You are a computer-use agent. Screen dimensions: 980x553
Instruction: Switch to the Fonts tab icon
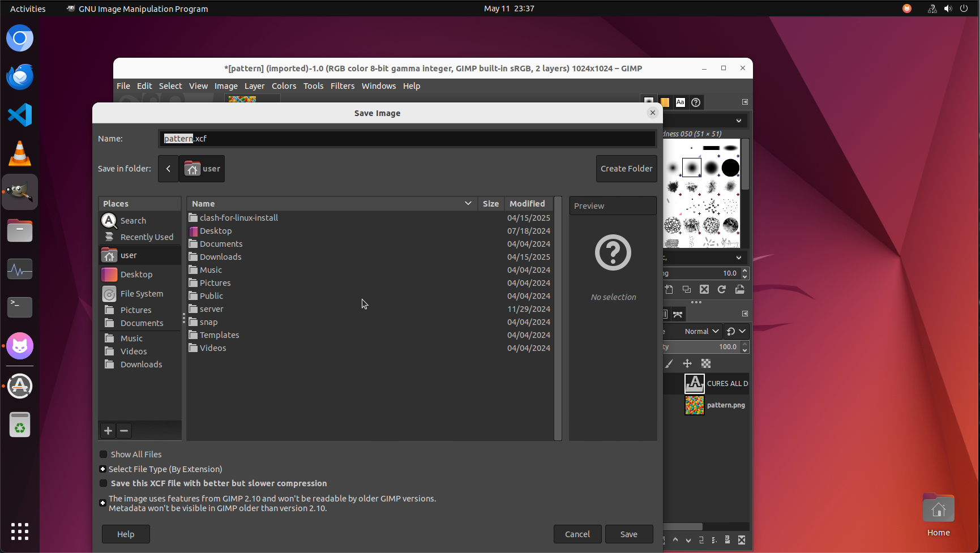click(681, 102)
